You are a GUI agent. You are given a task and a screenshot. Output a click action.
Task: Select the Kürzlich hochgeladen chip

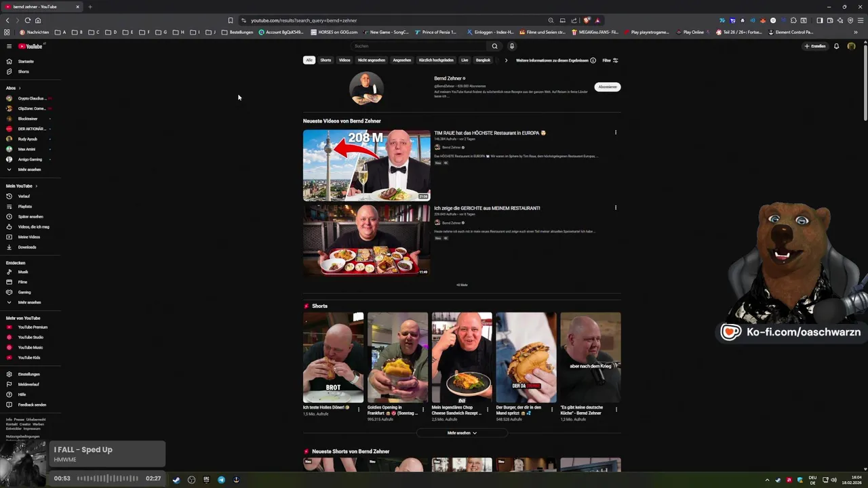click(436, 60)
